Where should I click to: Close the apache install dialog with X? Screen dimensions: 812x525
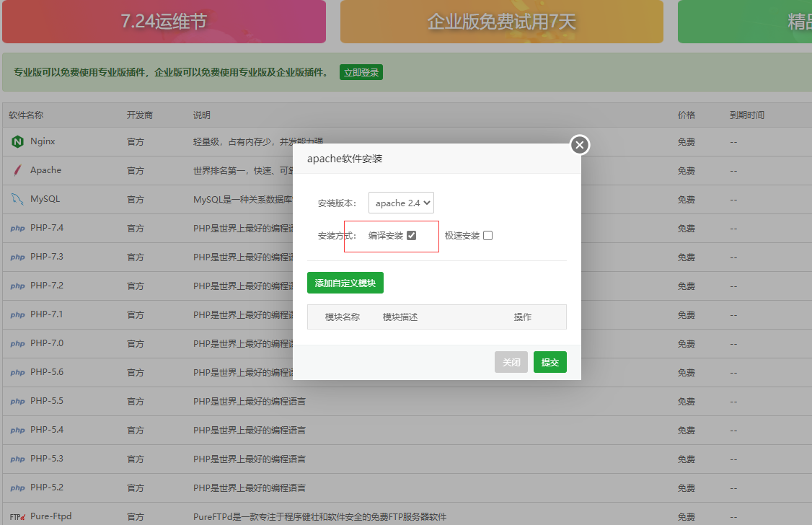point(580,145)
